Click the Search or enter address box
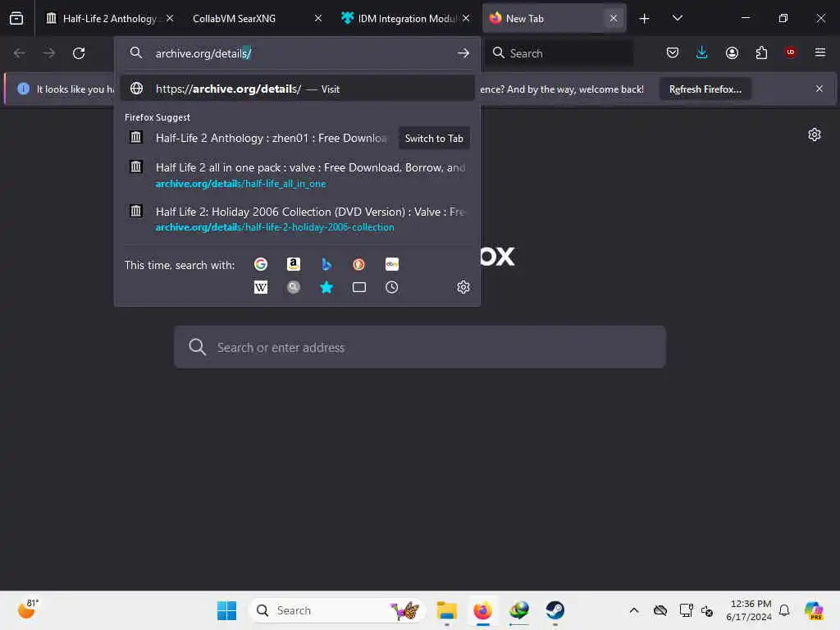This screenshot has height=630, width=840. pos(420,347)
